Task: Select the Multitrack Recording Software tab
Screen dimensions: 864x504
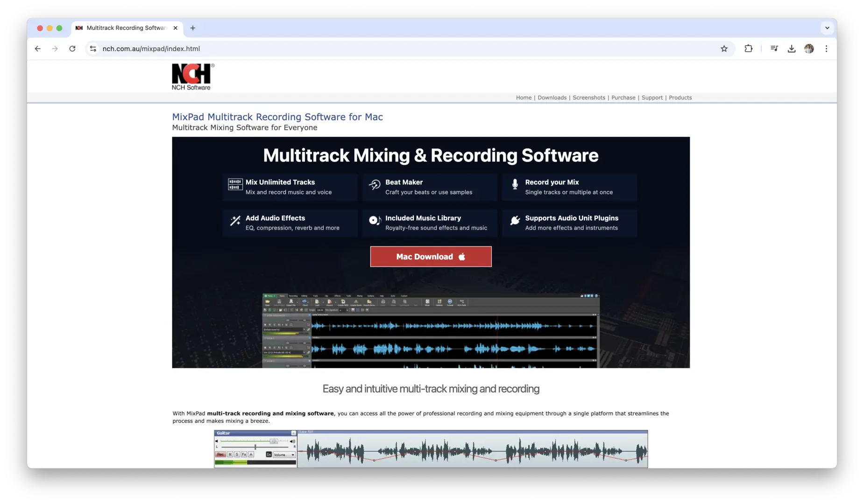Action: click(x=126, y=28)
